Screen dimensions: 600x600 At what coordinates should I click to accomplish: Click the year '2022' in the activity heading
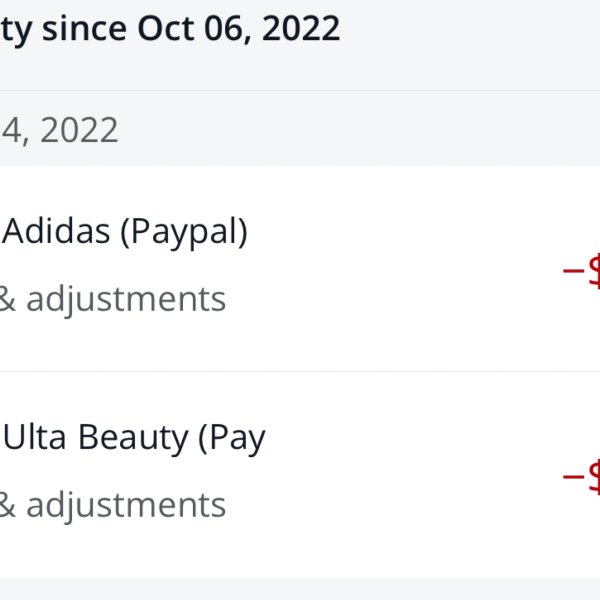(301, 28)
